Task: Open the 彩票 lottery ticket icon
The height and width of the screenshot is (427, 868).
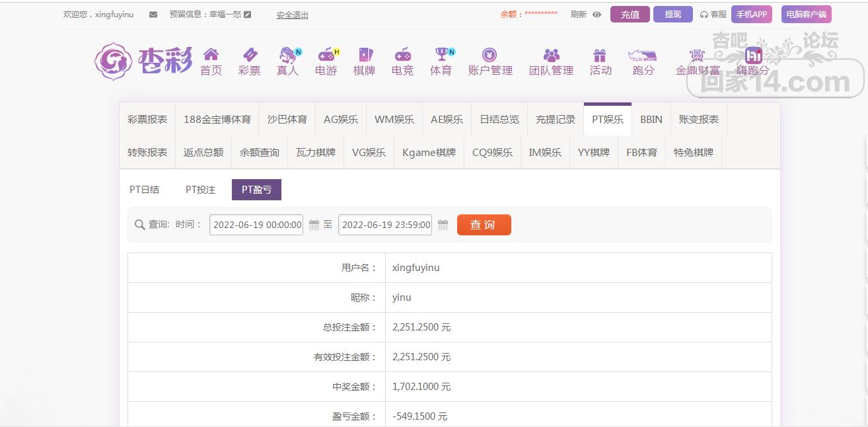Action: 249,55
